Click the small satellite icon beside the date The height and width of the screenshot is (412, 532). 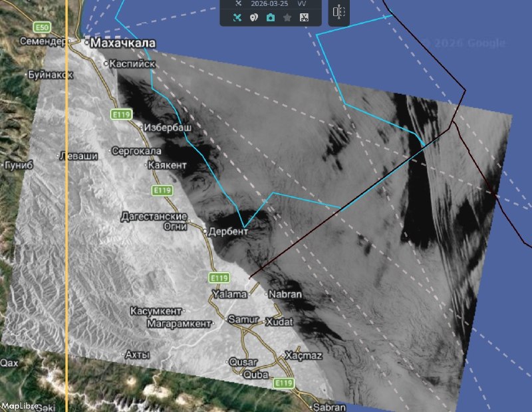click(237, 3)
